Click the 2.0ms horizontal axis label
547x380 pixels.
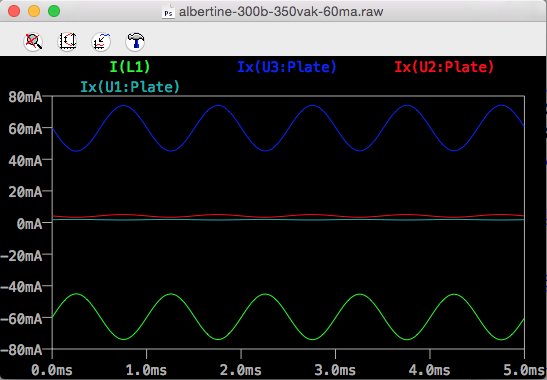241,370
